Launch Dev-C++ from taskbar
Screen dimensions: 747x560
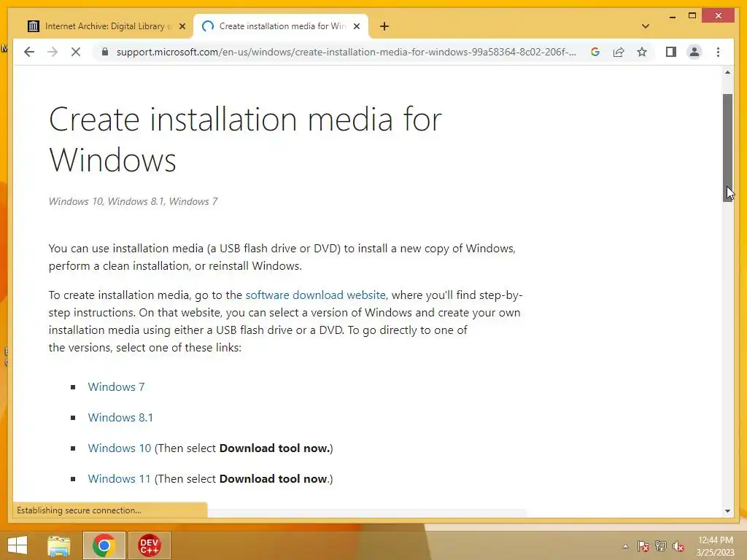pos(149,545)
